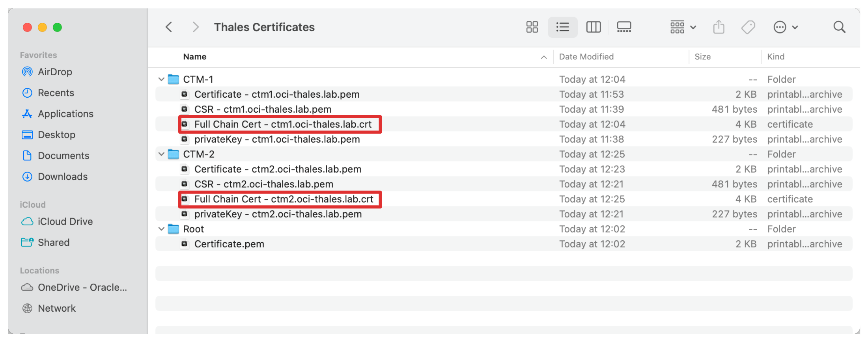Viewport: 868px width, 342px height.
Task: Open the More Actions ellipsis menu
Action: click(x=785, y=27)
